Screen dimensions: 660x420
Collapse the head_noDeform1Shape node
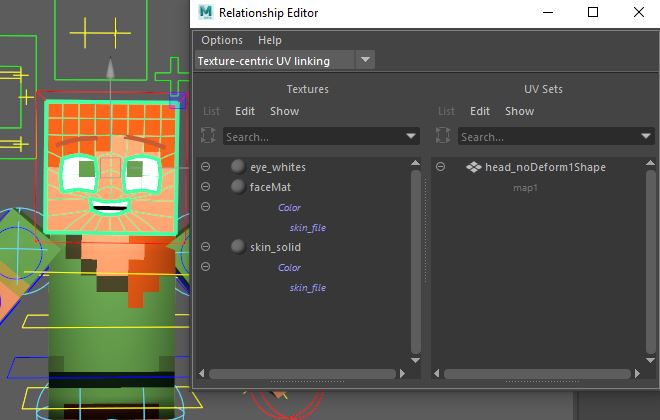440,167
